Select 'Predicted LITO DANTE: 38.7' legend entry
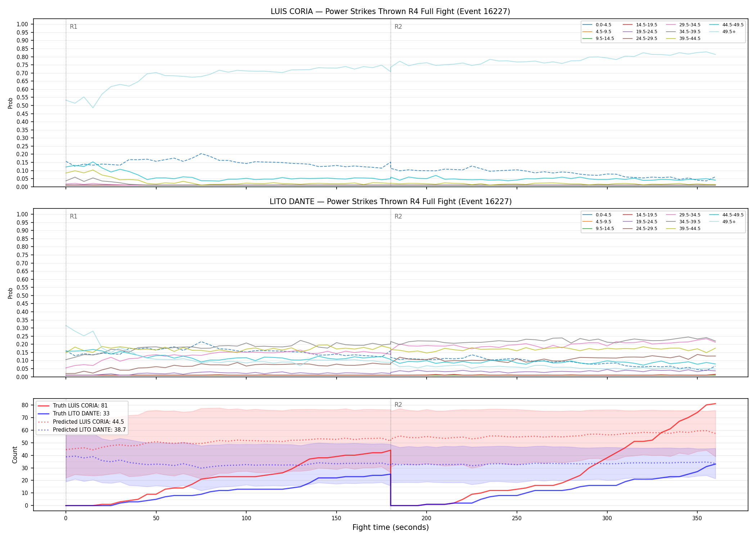The height and width of the screenshot is (540, 756). [82, 429]
